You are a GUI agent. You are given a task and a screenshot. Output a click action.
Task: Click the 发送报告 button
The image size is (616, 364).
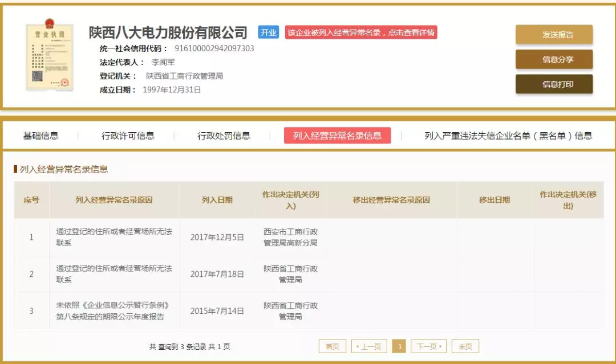(554, 34)
